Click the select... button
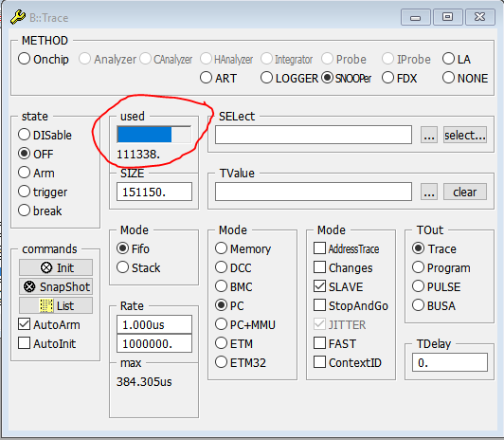Screen dimensions: 504x440 465,135
